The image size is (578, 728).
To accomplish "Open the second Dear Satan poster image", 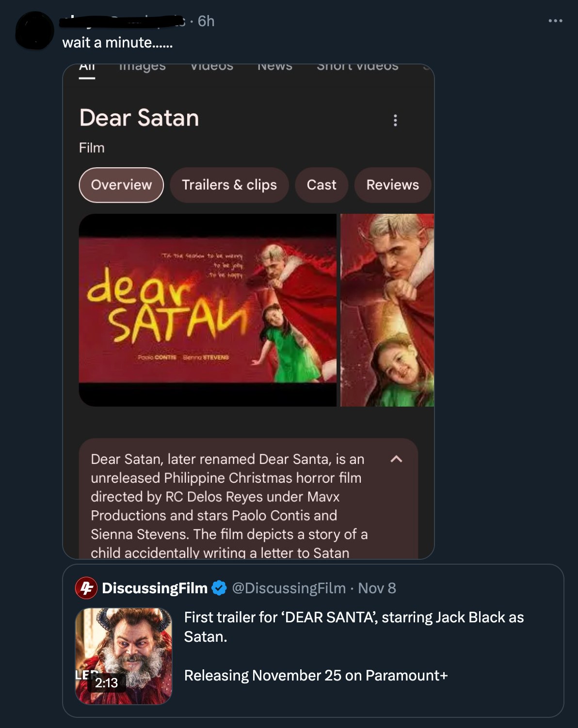I will (x=387, y=310).
